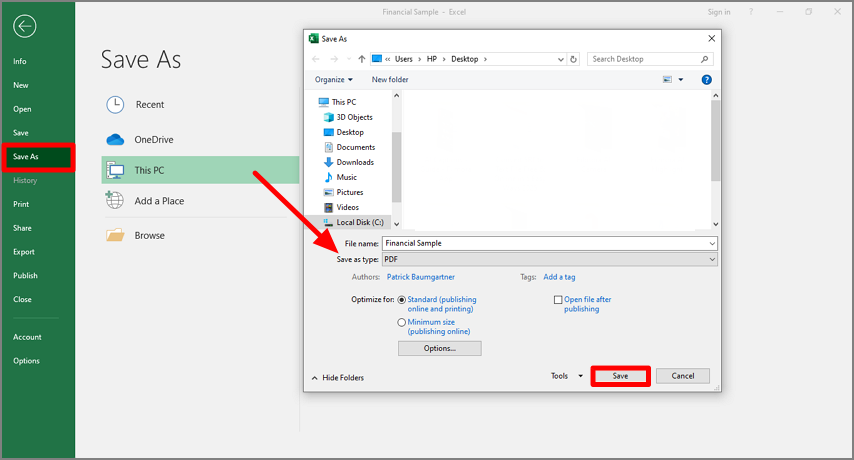This screenshot has height=460, width=854.
Task: Click HP in the address path
Action: 432,59
